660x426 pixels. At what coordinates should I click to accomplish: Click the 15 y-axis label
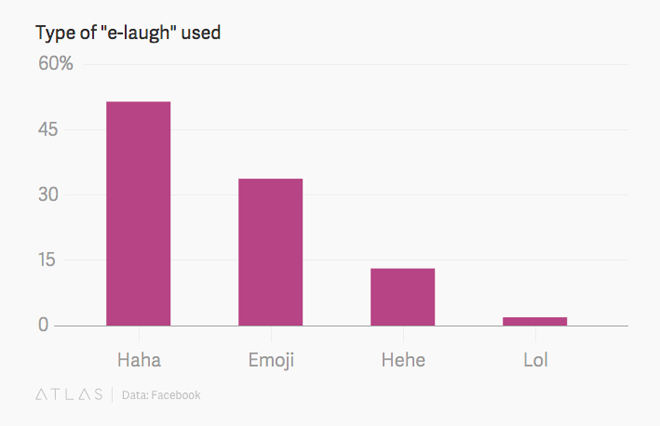(47, 260)
